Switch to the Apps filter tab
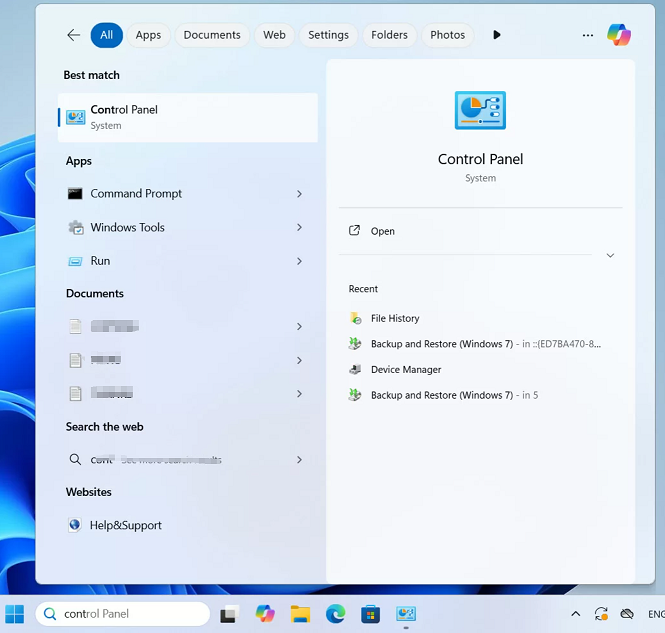 coord(148,35)
